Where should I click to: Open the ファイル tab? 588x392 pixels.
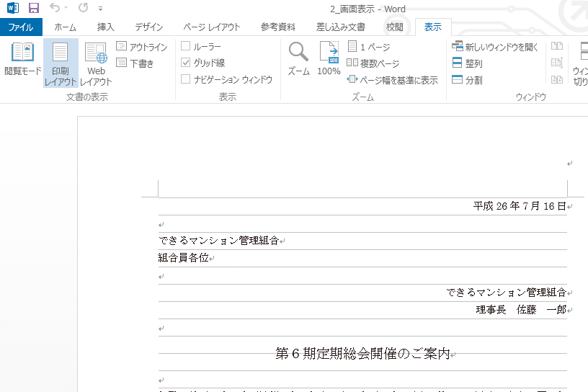click(21, 27)
